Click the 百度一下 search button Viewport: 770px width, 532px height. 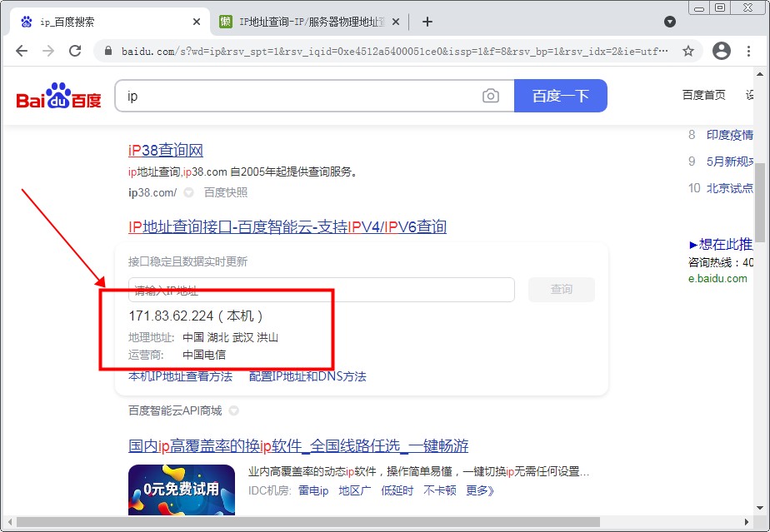coord(561,96)
